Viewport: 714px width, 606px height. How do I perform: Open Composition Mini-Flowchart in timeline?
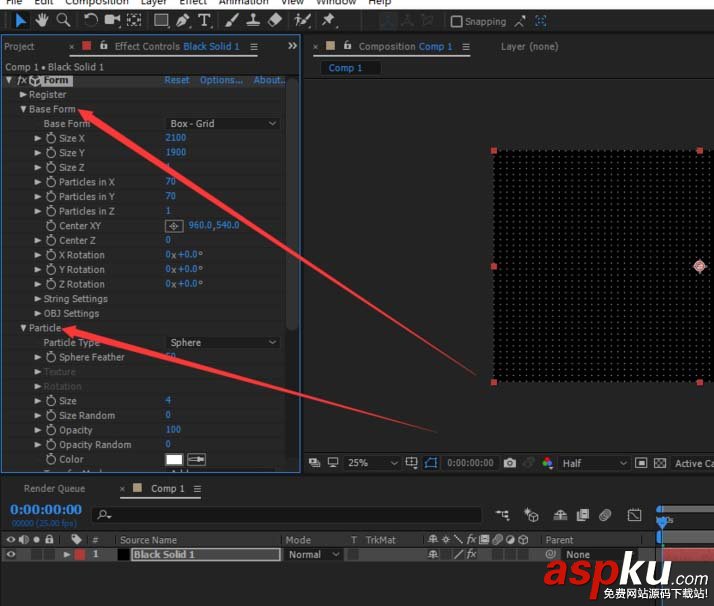503,515
